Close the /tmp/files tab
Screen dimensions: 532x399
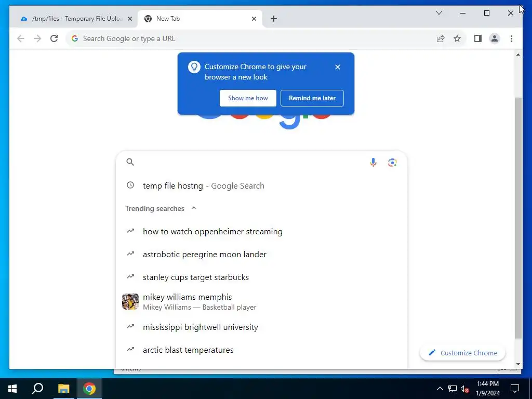click(129, 19)
